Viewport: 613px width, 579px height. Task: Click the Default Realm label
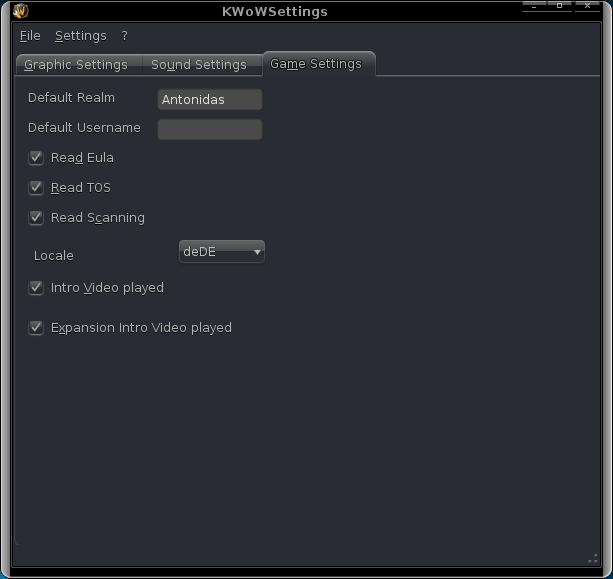71,98
